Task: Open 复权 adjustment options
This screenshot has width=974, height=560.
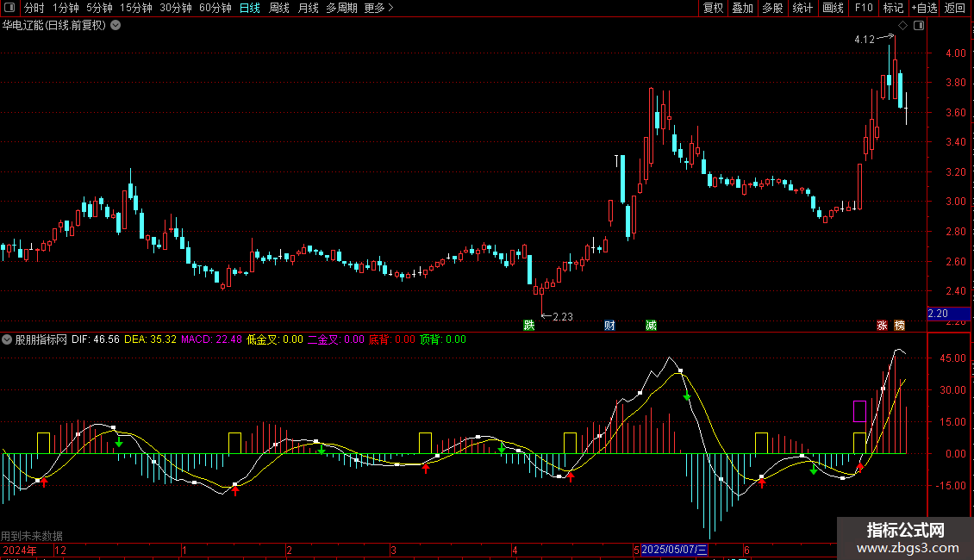Action: (x=713, y=8)
